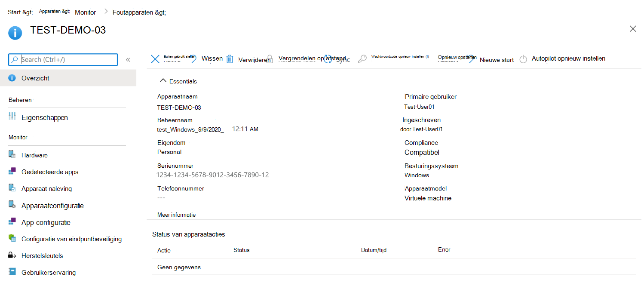Select Gebruikerservaring in the sidebar
This screenshot has height=289, width=644.
pos(49,272)
